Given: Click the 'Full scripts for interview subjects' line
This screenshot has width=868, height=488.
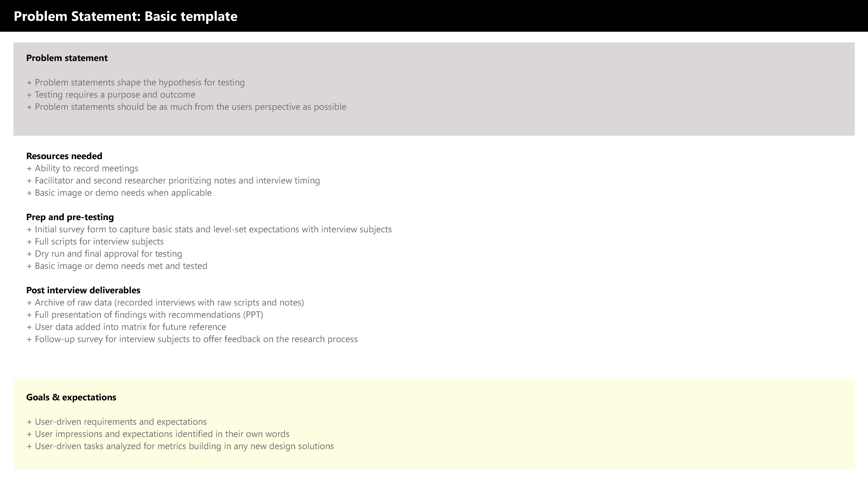Looking at the screenshot, I should [95, 241].
